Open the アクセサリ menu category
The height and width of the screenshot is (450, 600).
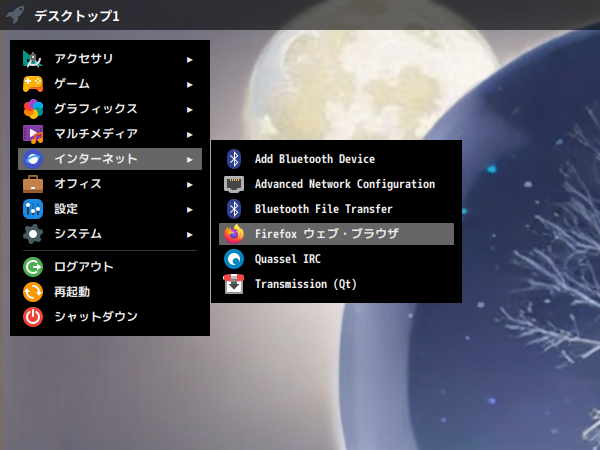click(x=110, y=59)
